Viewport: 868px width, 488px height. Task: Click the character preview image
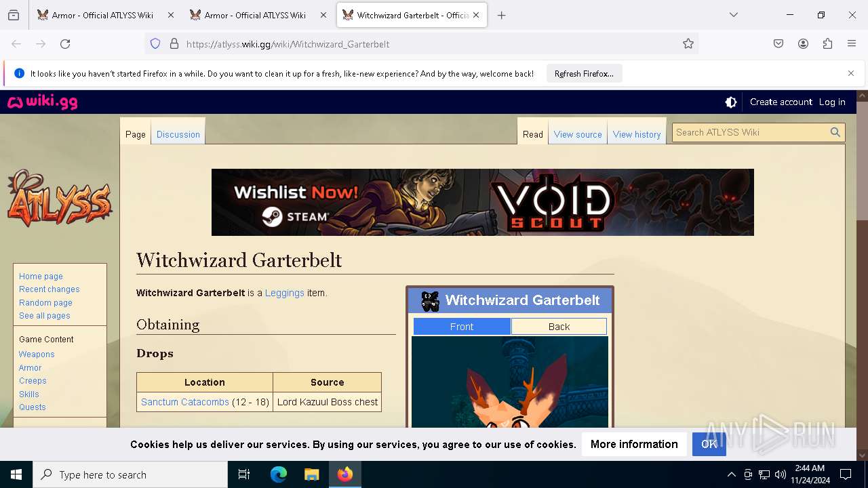pos(510,382)
